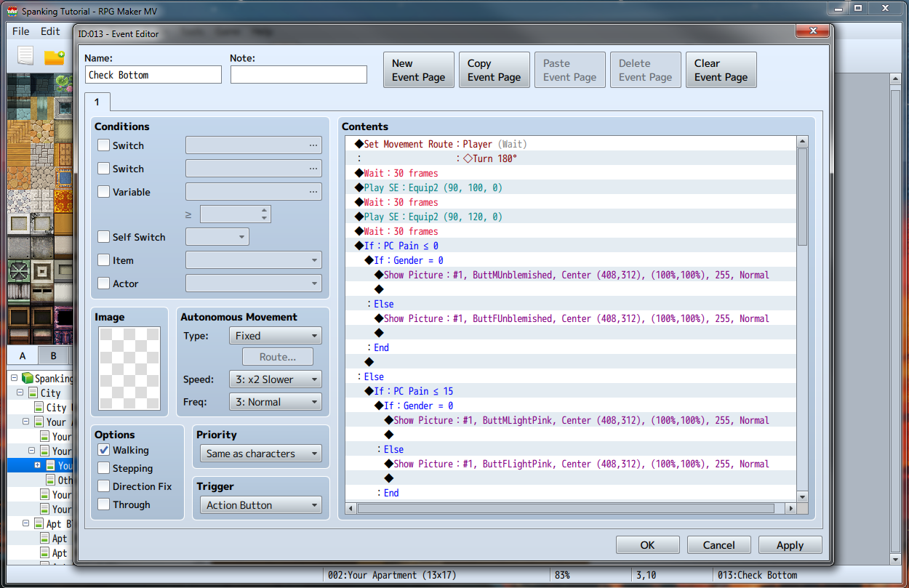Click the map icon beside City root entry
This screenshot has width=909, height=588.
pyautogui.click(x=33, y=393)
